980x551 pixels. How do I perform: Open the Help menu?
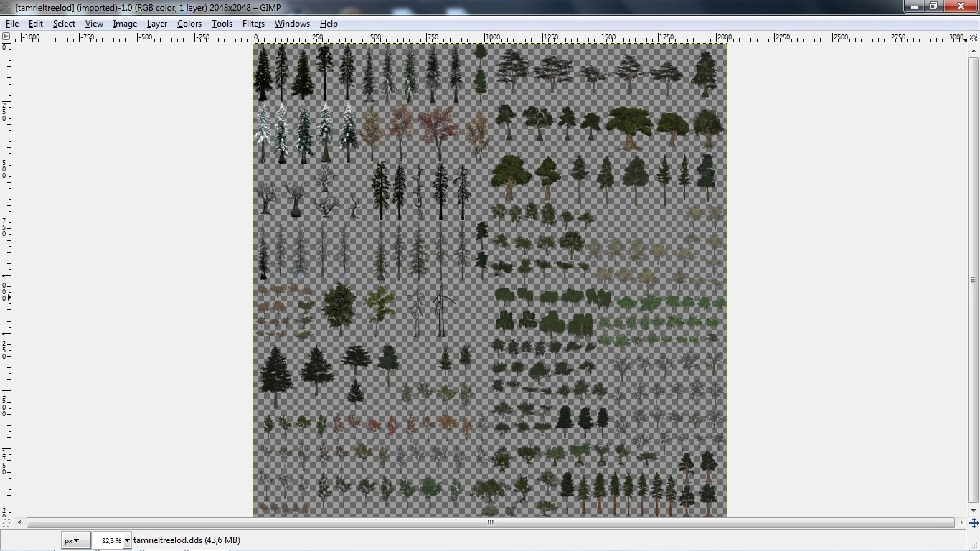click(329, 24)
